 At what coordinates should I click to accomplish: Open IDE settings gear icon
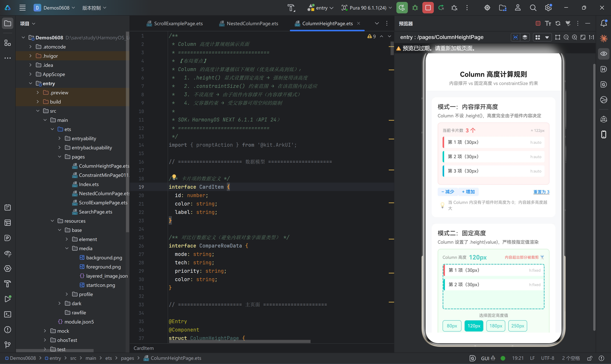(x=548, y=8)
